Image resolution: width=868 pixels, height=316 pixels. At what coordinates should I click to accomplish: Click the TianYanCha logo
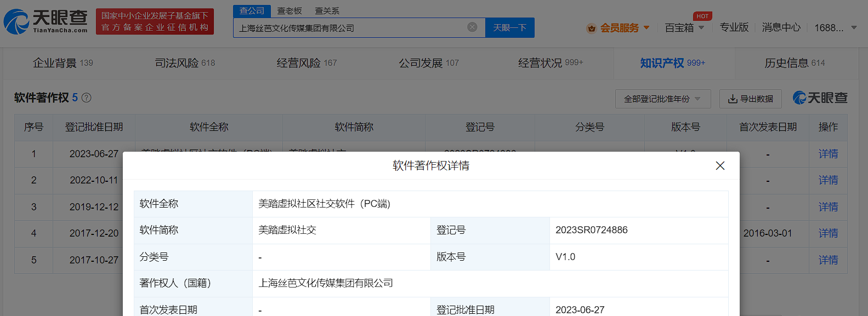tap(46, 21)
